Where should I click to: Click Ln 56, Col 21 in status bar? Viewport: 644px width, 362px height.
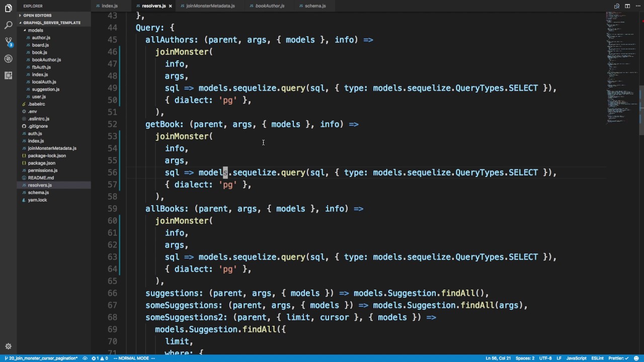pyautogui.click(x=497, y=358)
